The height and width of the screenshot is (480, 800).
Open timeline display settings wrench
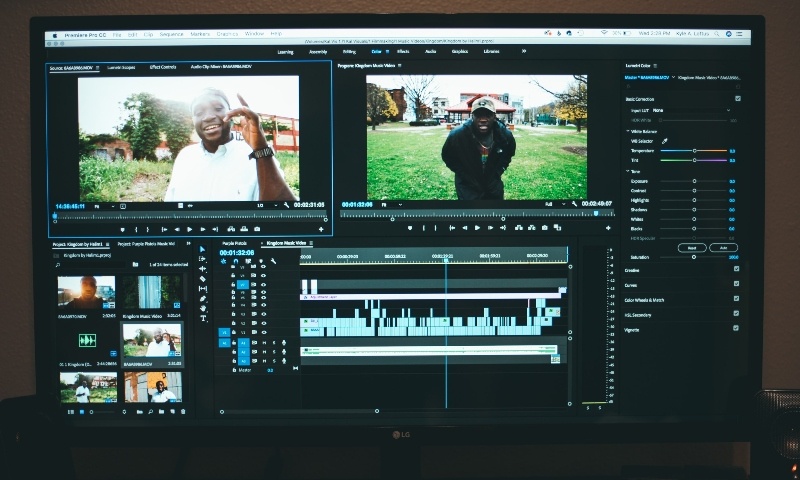273,261
